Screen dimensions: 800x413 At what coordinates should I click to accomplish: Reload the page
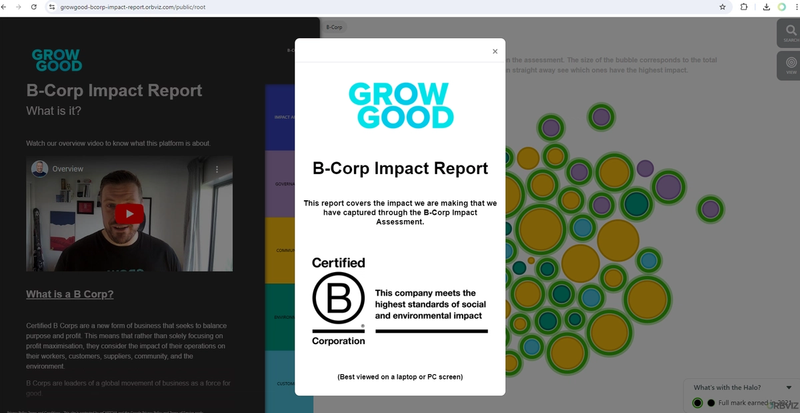coord(34,7)
